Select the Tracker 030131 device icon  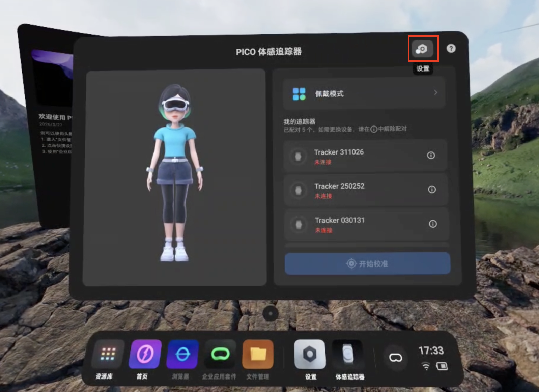(299, 225)
